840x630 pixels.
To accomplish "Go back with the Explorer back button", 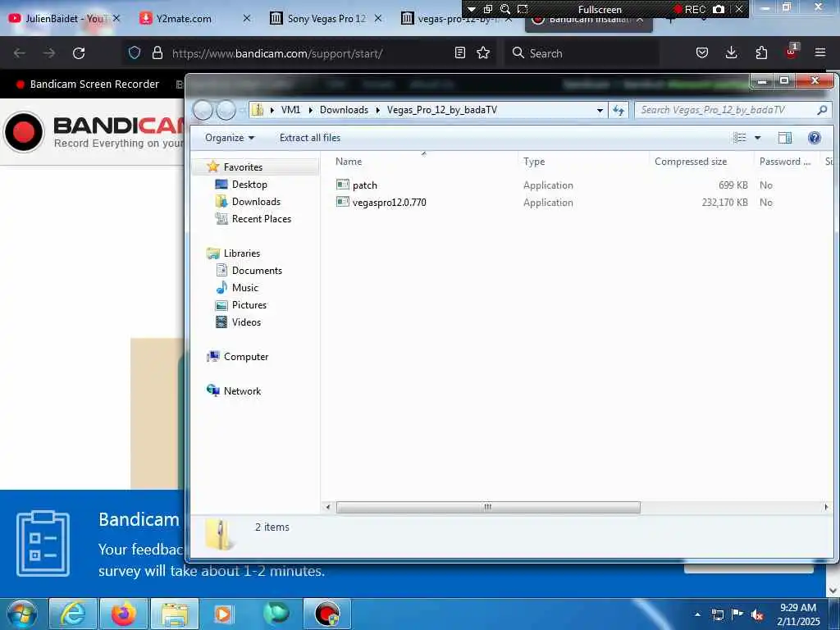I will 203,110.
